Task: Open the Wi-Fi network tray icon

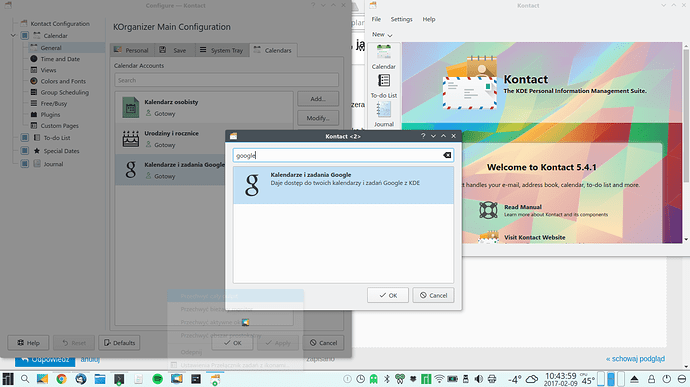Action: (439, 379)
